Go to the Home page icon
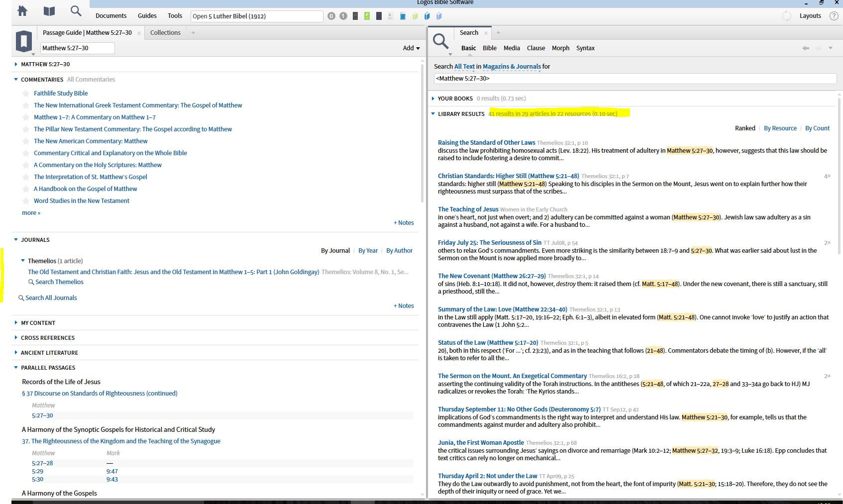 click(x=22, y=11)
